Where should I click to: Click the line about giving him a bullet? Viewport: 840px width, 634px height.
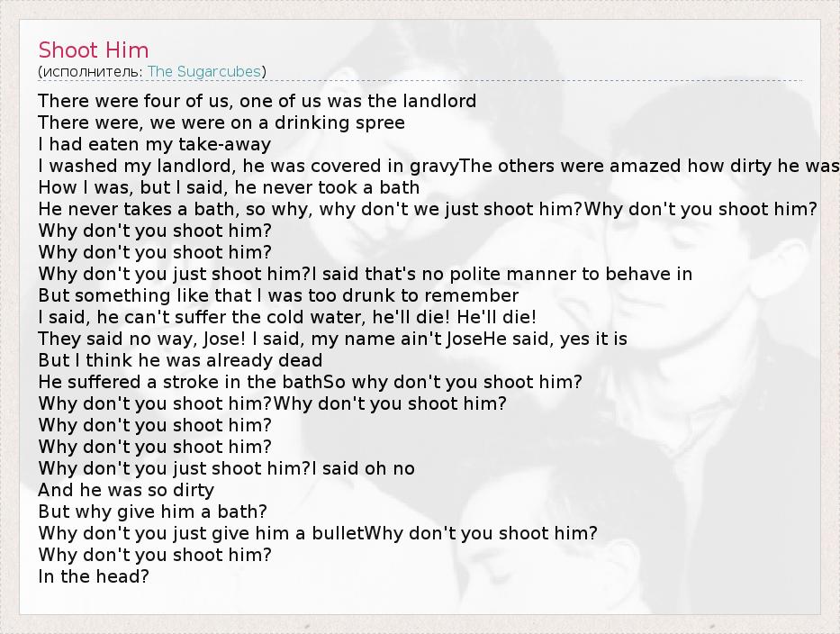(203, 533)
